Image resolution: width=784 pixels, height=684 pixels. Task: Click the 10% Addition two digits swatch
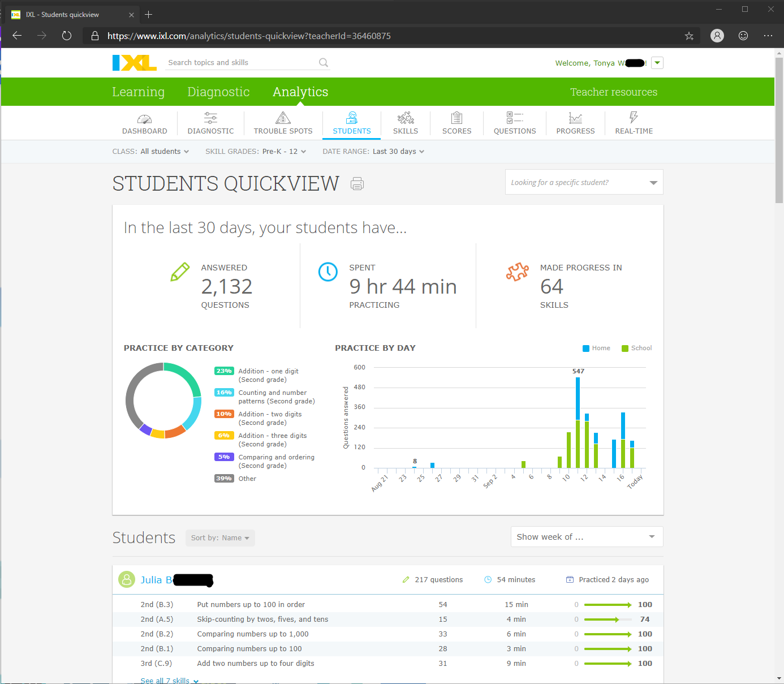224,414
